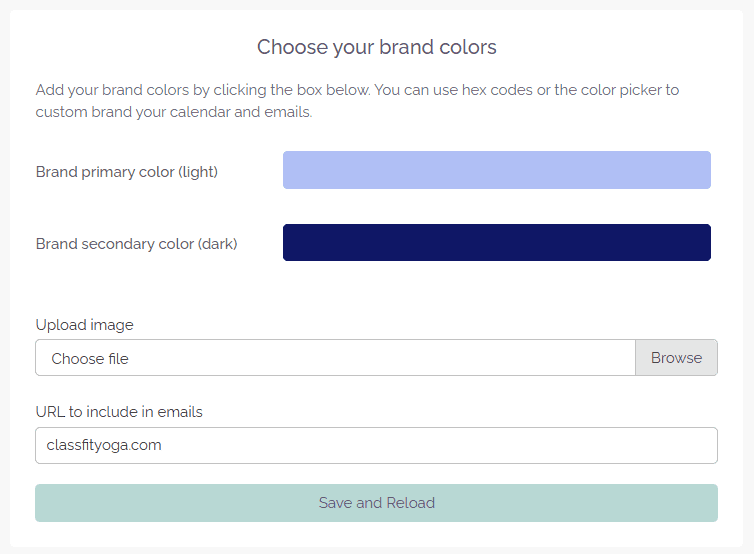Viewport: 754px width, 554px height.
Task: Focus the URL to include in emails field
Action: tap(376, 446)
